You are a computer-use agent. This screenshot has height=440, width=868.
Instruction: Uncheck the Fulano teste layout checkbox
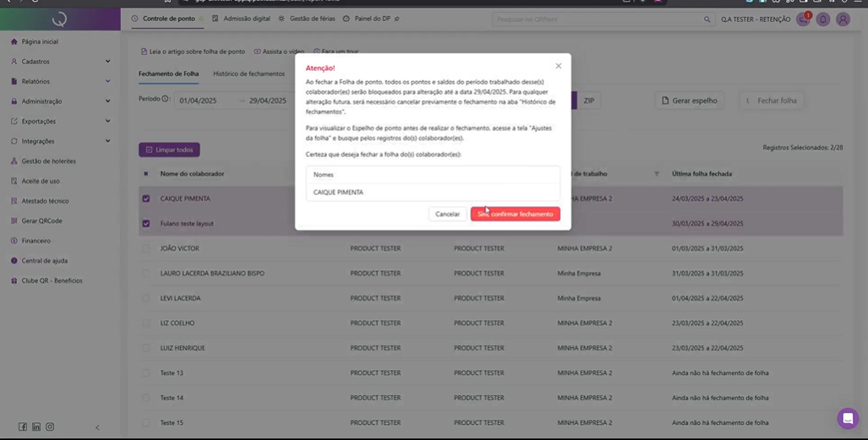tap(146, 224)
